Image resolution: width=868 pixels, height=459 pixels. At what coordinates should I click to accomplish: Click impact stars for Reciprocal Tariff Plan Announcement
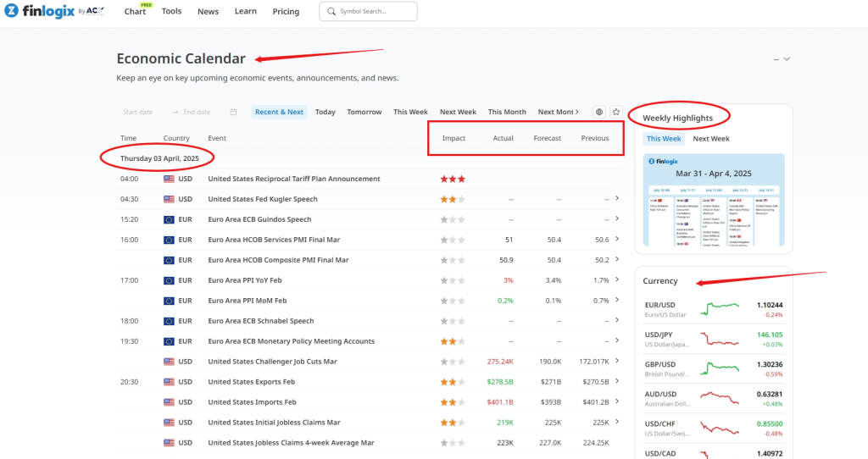[x=453, y=179]
